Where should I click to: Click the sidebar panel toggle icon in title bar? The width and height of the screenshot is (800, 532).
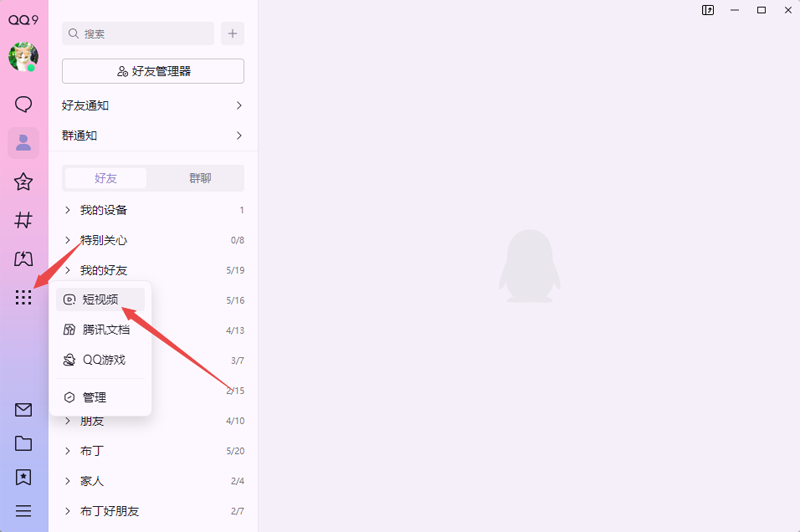click(x=708, y=10)
